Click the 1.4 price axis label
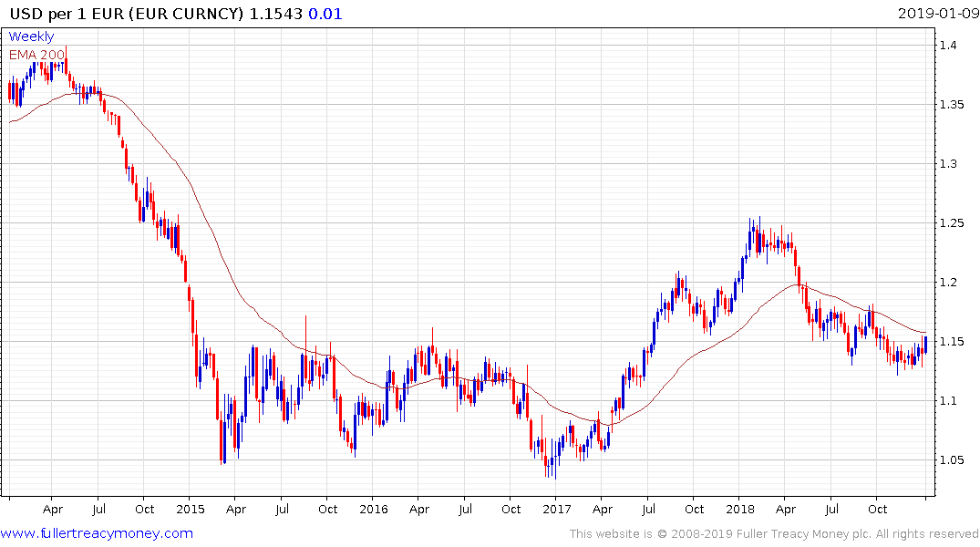 tap(947, 45)
